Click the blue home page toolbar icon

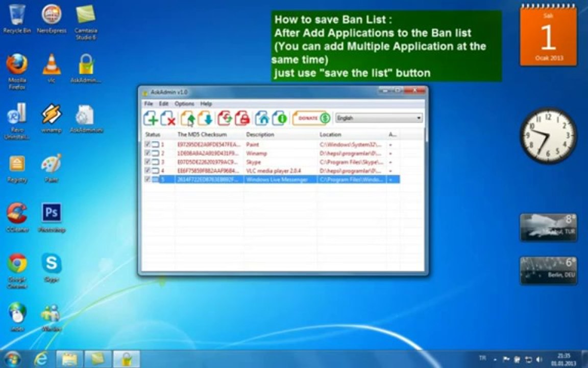(x=262, y=118)
